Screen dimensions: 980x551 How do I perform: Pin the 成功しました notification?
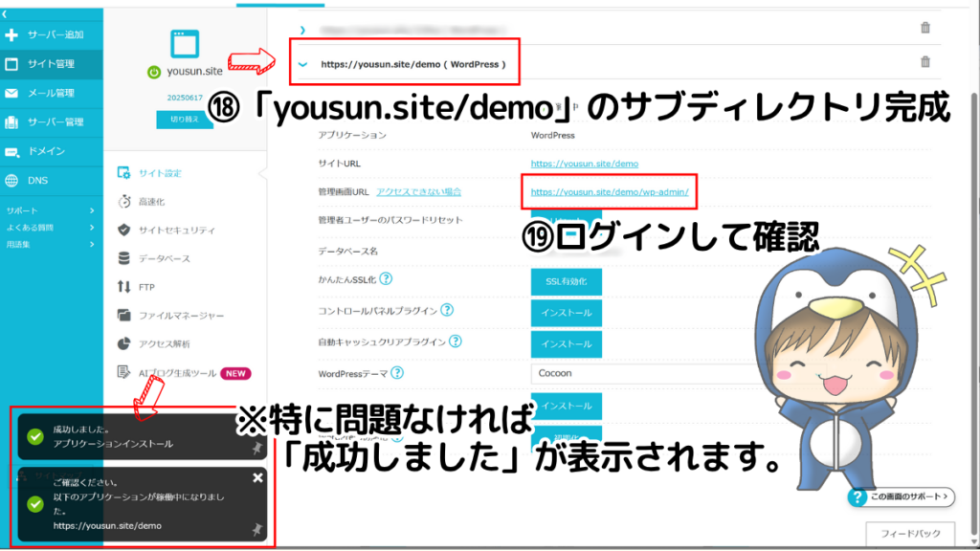256,448
